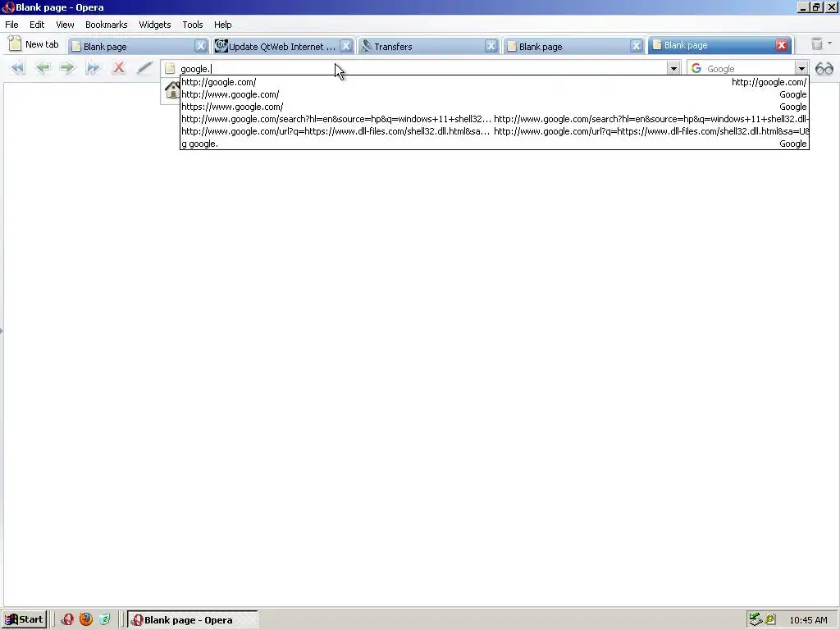
Task: Open the File menu
Action: coord(11,25)
